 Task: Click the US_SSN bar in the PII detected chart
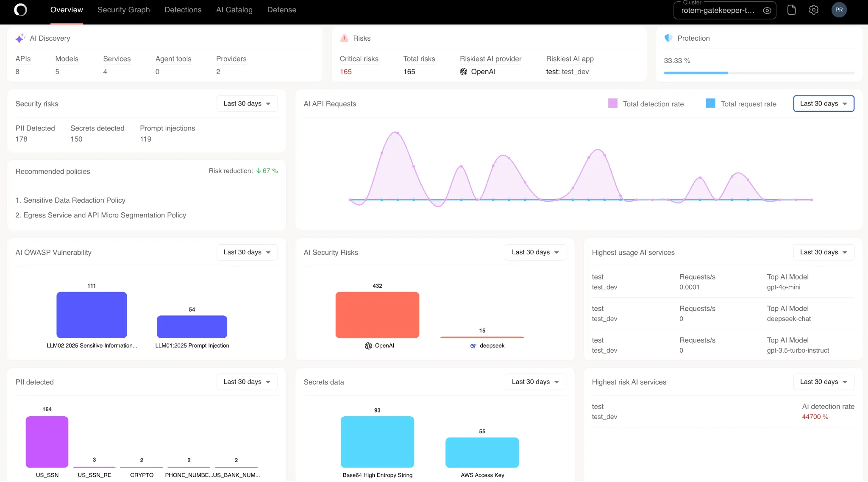pos(47,442)
